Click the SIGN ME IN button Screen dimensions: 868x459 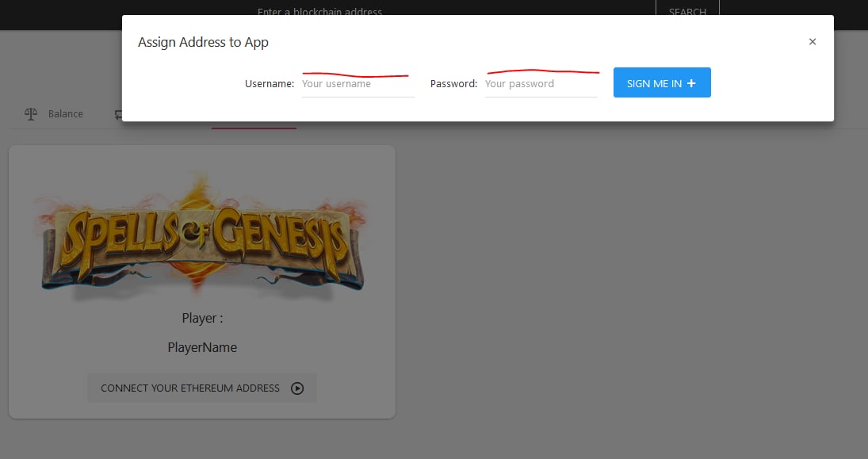662,82
